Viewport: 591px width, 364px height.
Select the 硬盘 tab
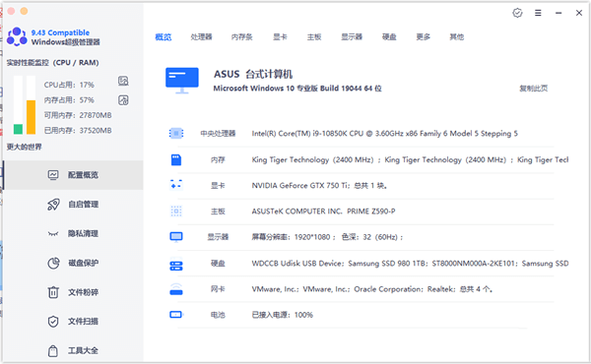[389, 36]
